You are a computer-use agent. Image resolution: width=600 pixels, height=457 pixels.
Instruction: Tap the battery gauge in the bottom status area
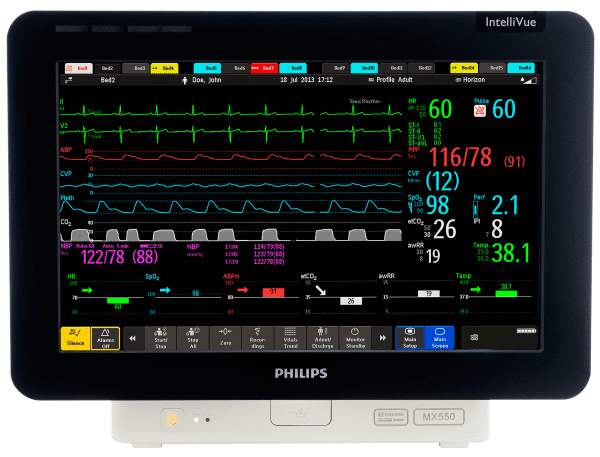click(527, 331)
